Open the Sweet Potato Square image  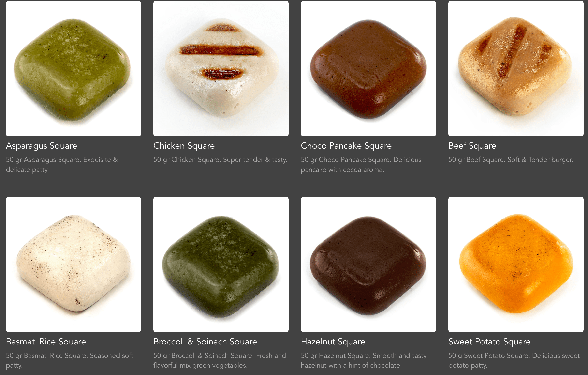(516, 265)
